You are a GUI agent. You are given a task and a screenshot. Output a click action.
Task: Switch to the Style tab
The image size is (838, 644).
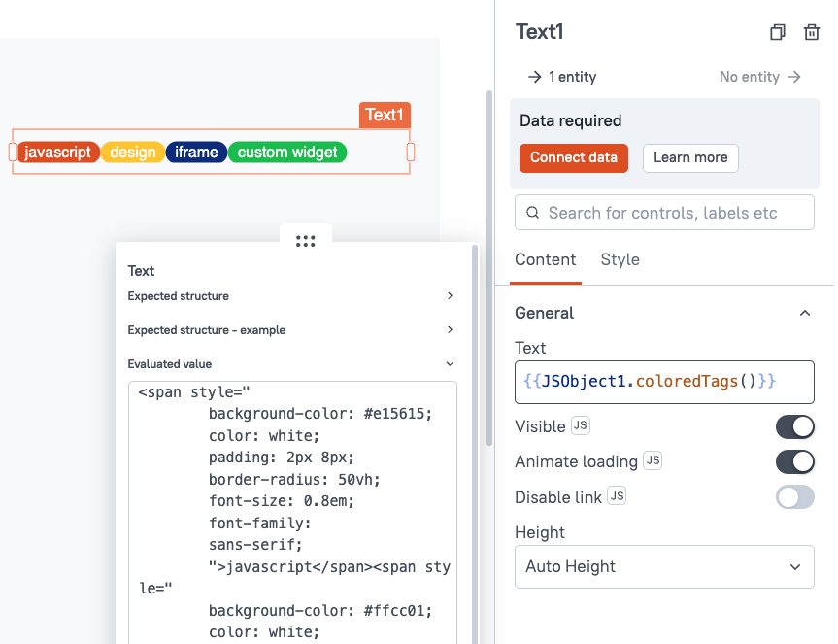point(620,259)
